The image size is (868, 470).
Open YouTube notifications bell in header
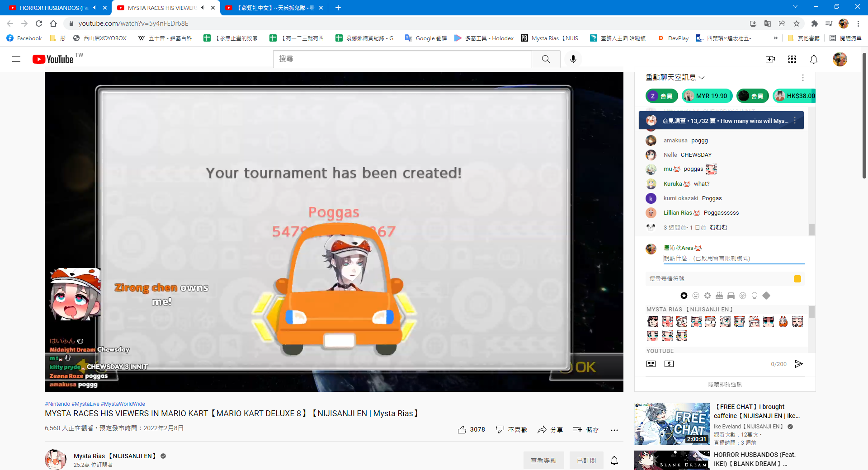[814, 59]
